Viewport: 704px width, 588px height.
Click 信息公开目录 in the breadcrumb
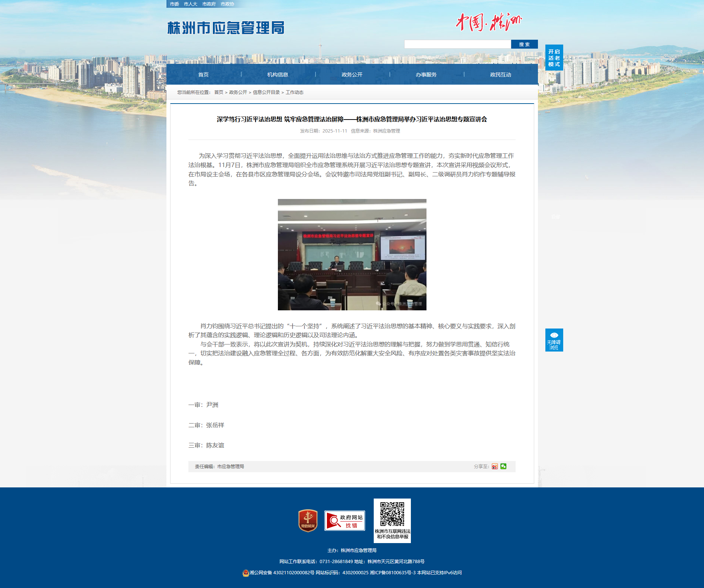point(266,92)
